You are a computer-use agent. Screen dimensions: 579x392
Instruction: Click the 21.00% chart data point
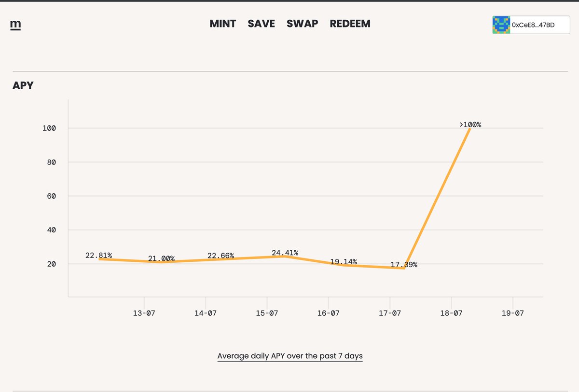pyautogui.click(x=161, y=259)
